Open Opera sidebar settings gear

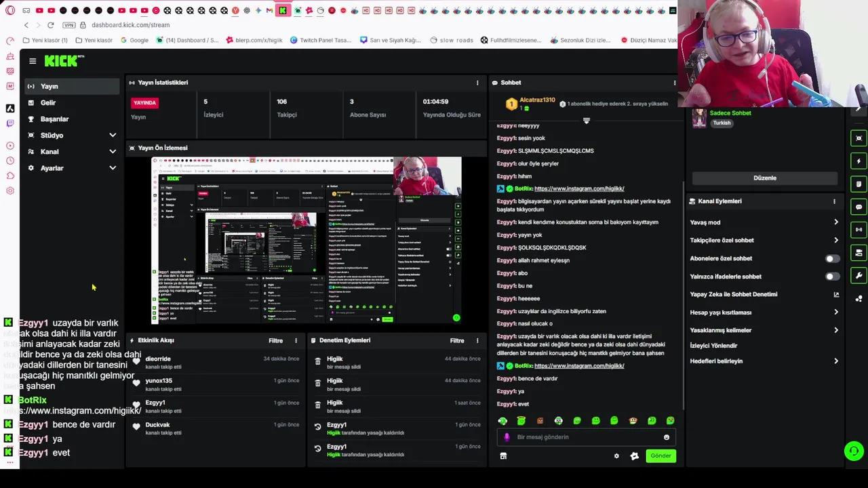tap(9, 191)
